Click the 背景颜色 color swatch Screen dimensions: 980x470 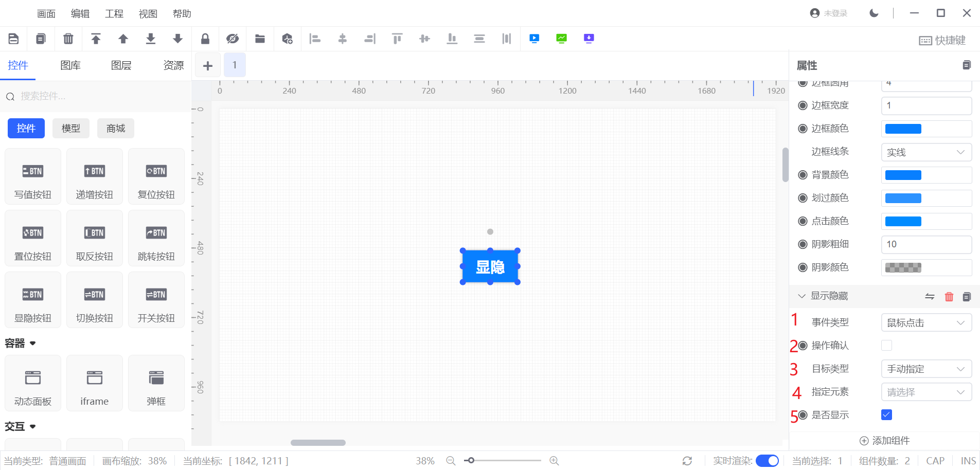(903, 175)
